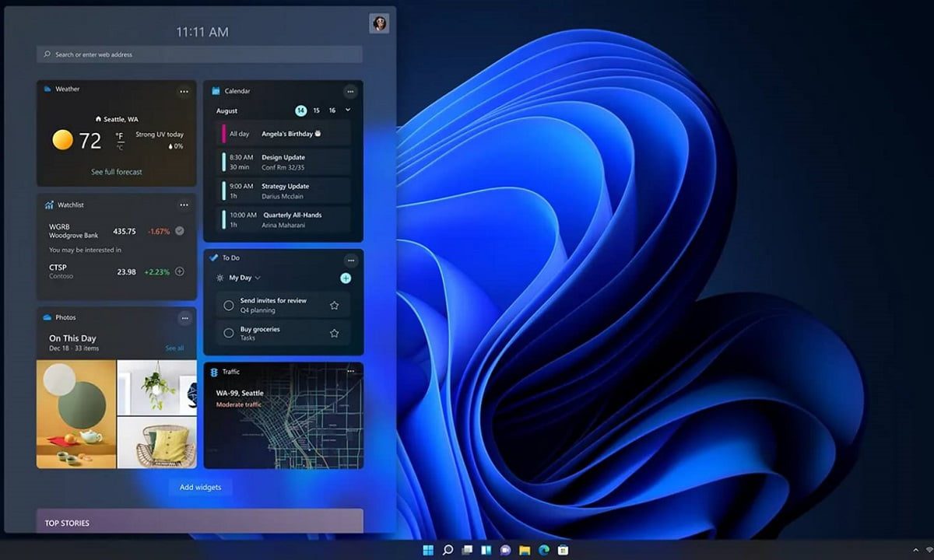This screenshot has height=560, width=934.
Task: Open the Weather widget options menu
Action: click(184, 92)
